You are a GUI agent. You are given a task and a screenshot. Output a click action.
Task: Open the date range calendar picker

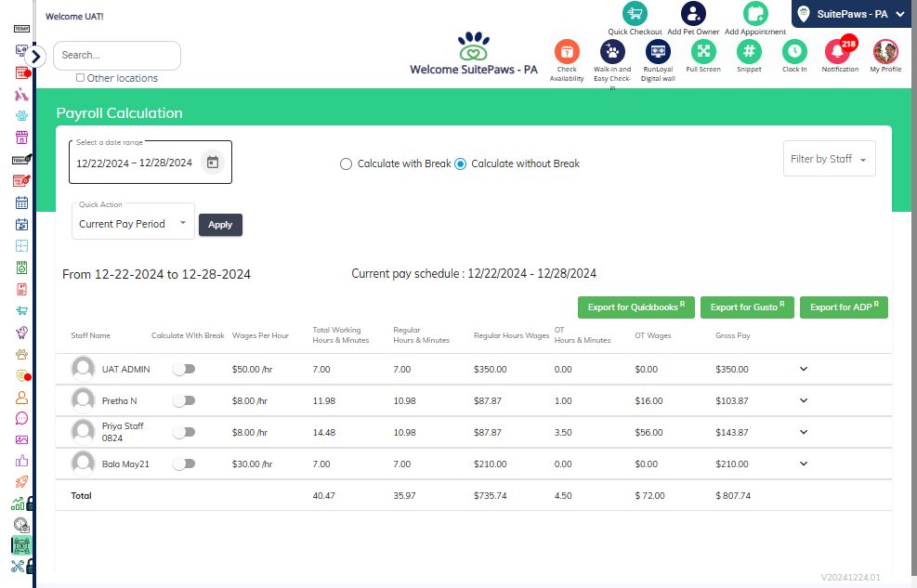212,162
